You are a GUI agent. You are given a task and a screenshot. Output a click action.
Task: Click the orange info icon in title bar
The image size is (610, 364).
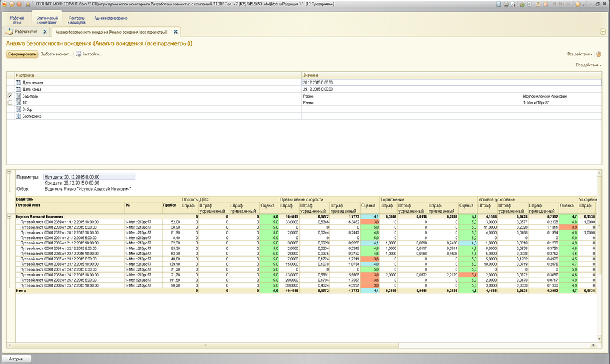[578, 4]
